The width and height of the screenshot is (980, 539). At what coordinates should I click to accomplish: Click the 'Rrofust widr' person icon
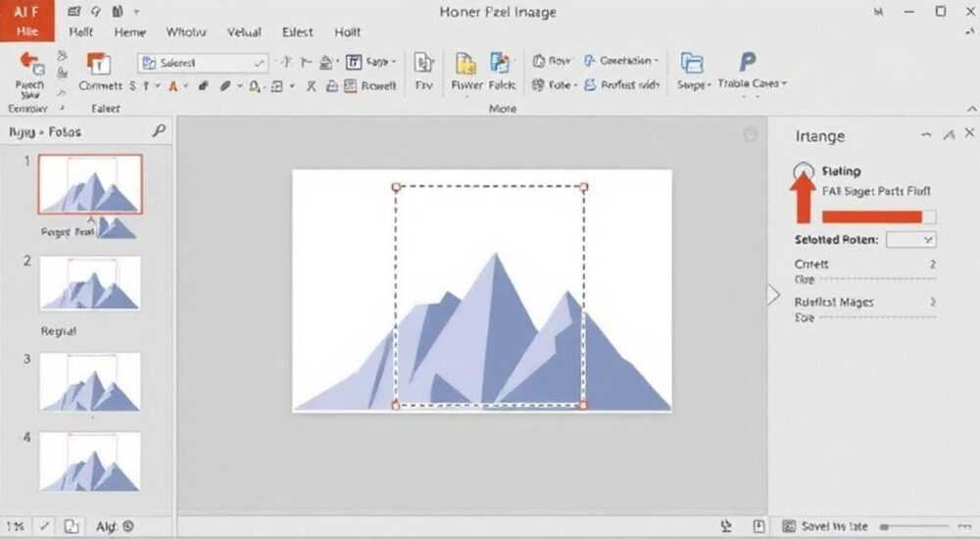tap(589, 85)
